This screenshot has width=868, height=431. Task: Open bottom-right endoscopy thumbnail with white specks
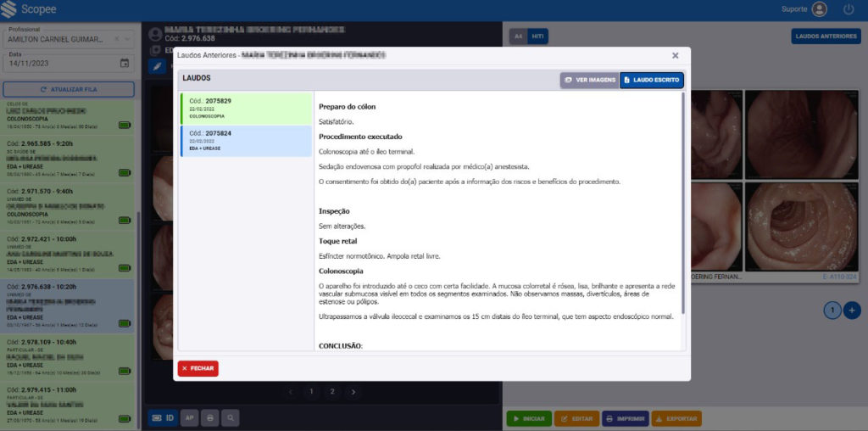click(802, 227)
